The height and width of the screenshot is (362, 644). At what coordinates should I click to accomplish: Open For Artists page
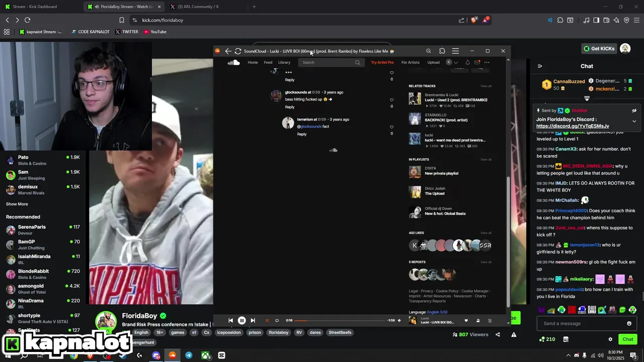[411, 62]
